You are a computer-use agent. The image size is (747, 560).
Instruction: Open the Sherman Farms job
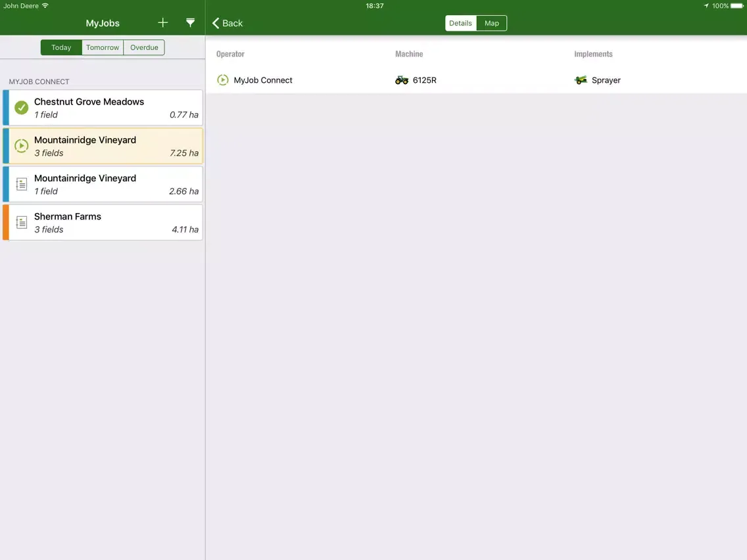(x=103, y=222)
